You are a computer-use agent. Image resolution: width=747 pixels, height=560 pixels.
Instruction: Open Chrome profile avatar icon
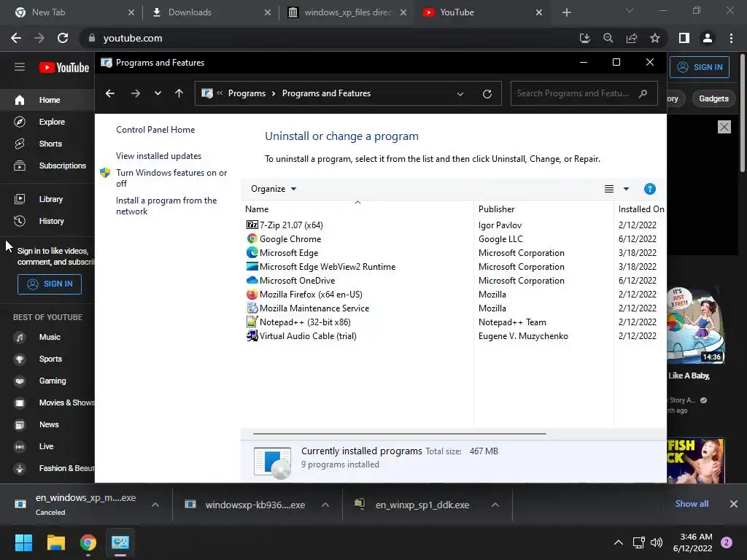(708, 38)
